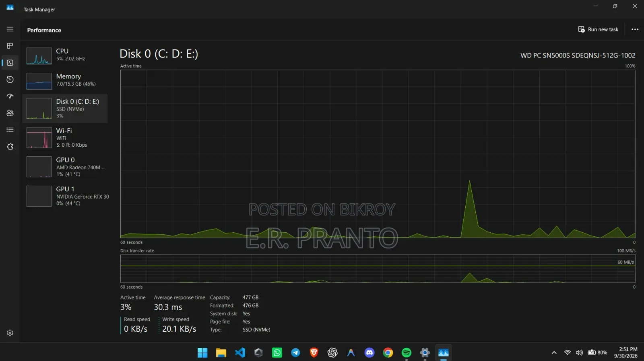Open ChatGPT from the taskbar

332,353
